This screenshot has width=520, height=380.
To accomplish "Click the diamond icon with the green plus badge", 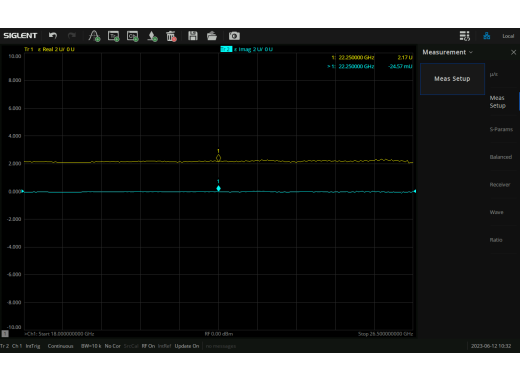I will tap(152, 36).
